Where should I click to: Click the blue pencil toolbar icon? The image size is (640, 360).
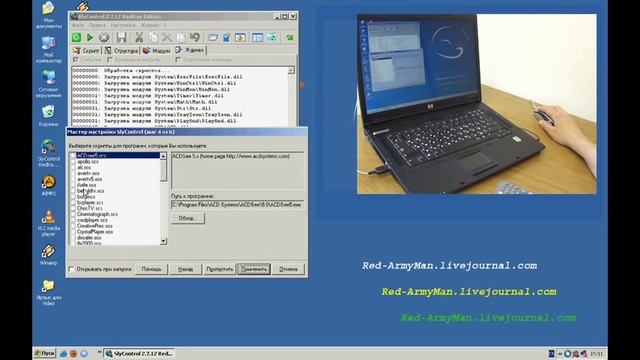point(227,38)
